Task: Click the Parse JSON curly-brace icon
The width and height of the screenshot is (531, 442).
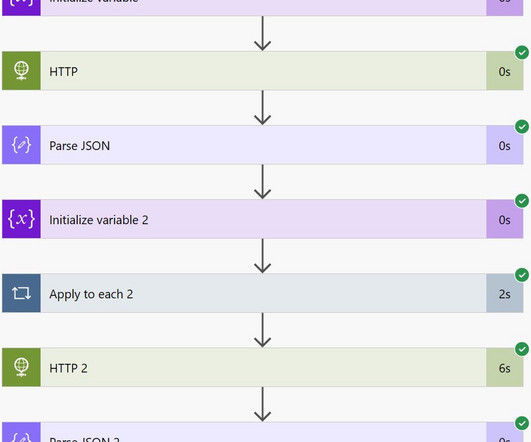Action: click(21, 145)
